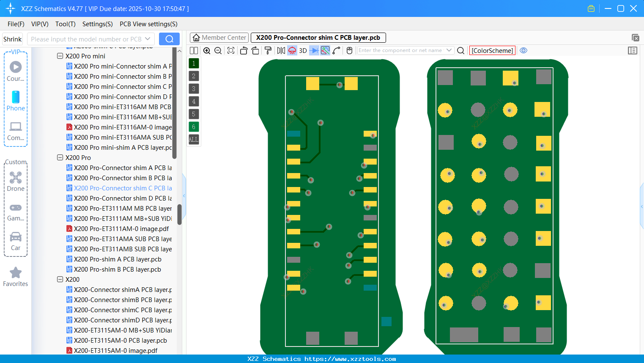Select PCB layer 3
This screenshot has height=363, width=644.
[x=193, y=88]
